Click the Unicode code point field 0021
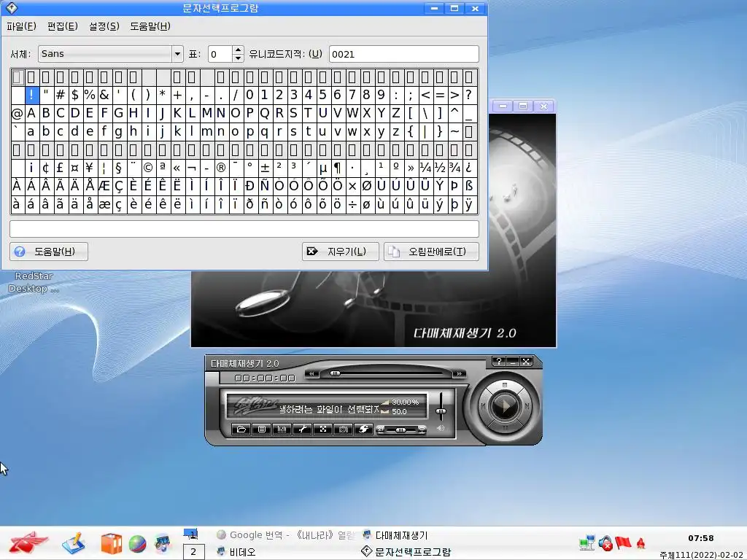This screenshot has height=560, width=747. [404, 54]
